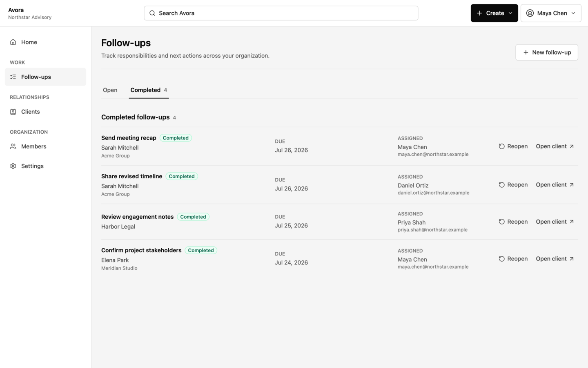Image resolution: width=588 pixels, height=368 pixels.
Task: Click the Jul 25, 2026 due date
Action: pos(292,226)
